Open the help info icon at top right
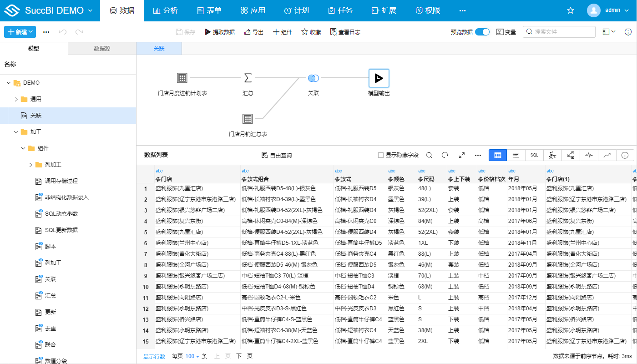The width and height of the screenshot is (637, 364). [628, 32]
